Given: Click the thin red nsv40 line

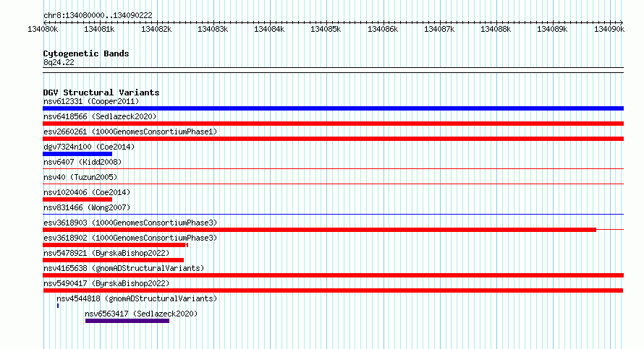Looking at the screenshot, I should tap(333, 184).
